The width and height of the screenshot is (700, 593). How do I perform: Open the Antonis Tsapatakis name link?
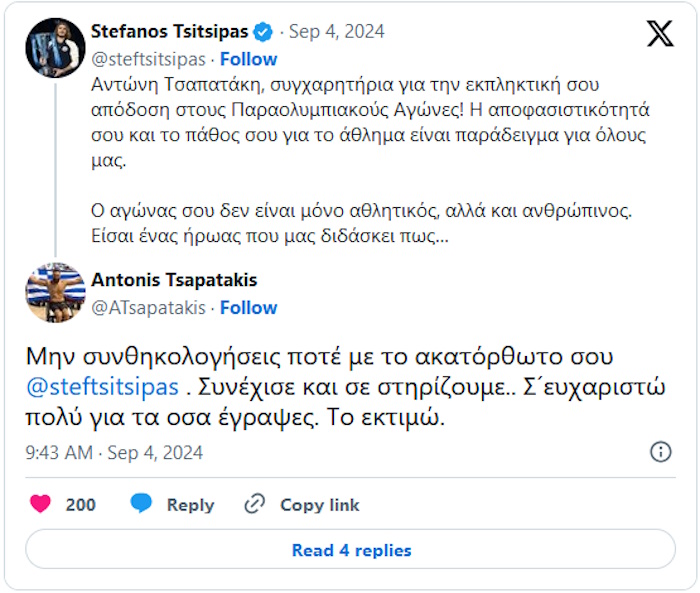tap(174, 281)
